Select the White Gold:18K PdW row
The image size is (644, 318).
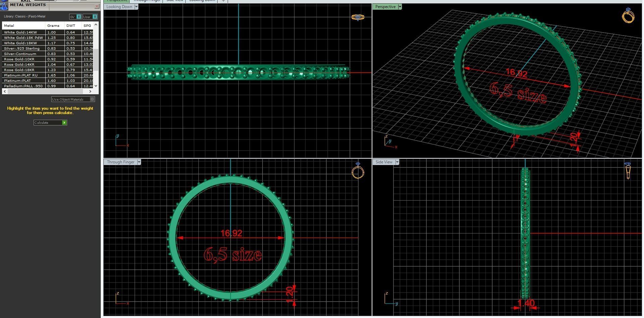coord(48,38)
